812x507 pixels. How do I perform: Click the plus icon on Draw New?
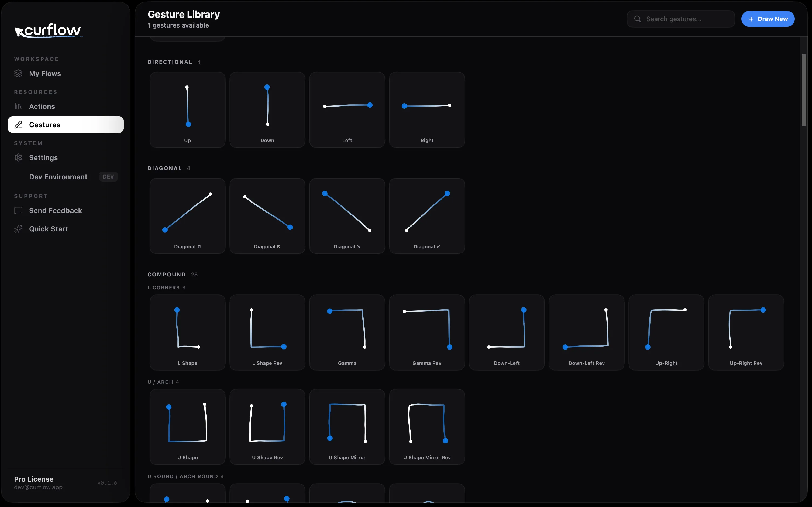[x=751, y=19]
